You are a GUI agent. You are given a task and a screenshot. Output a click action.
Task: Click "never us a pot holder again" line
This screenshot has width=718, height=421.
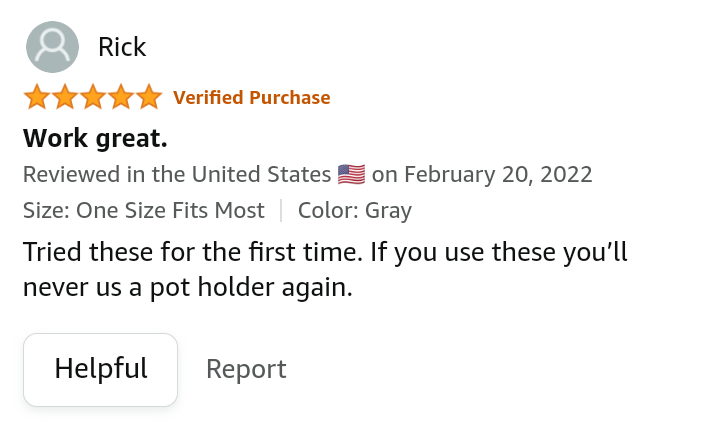[188, 288]
